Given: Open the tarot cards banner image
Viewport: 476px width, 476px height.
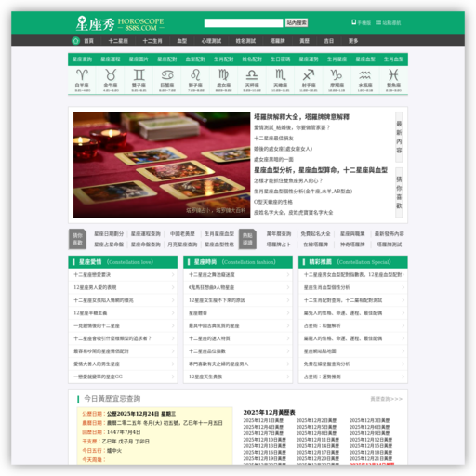Looking at the screenshot, I should tap(162, 165).
